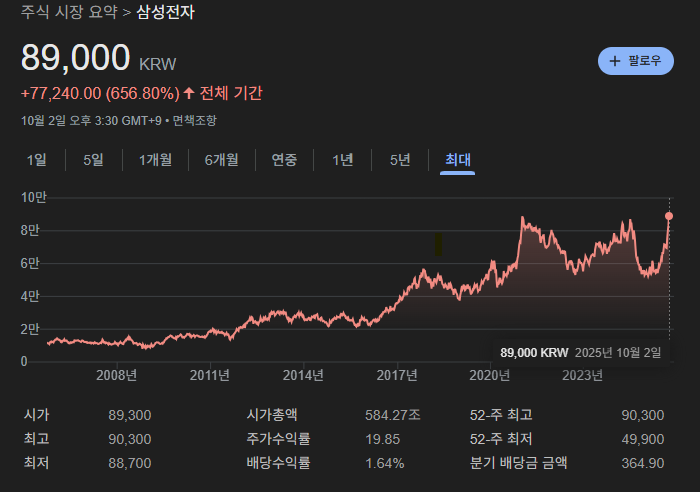Click the 최고 label in the stats table
700x492 pixels.
[37, 439]
